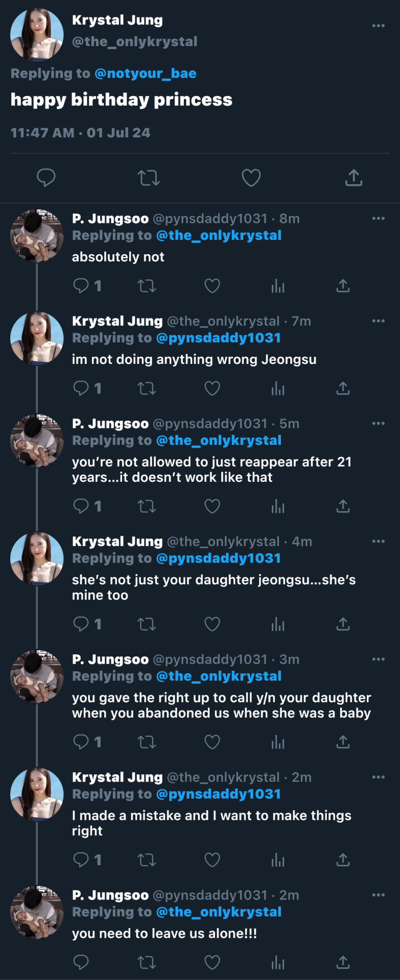Open the @notyour_bae profile link
Screen dimensions: 400x980
click(145, 73)
